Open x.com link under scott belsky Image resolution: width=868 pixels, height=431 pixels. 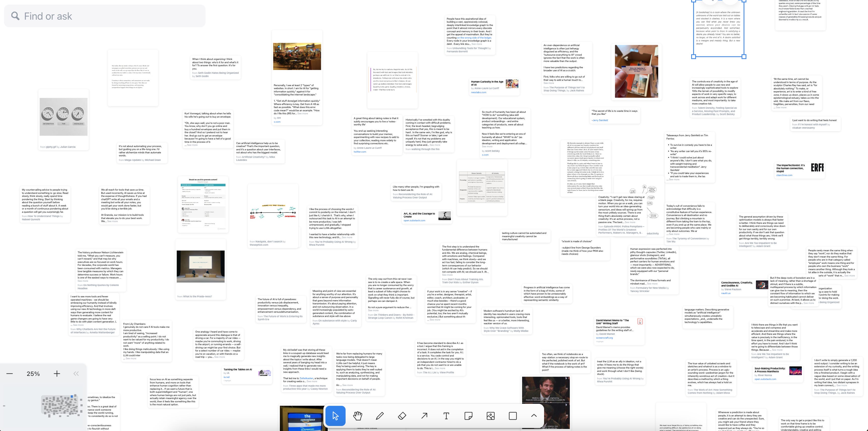(485, 155)
